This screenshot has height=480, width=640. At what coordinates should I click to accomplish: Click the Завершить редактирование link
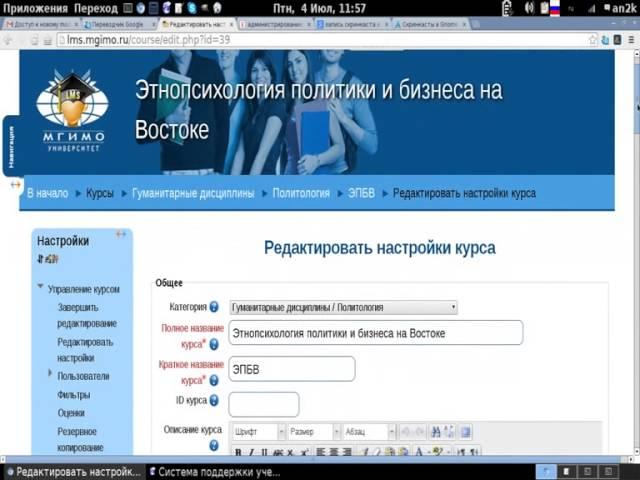[x=87, y=316]
